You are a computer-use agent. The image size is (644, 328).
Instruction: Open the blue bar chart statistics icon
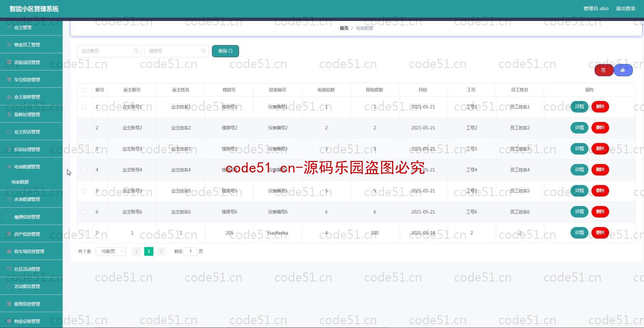[623, 70]
